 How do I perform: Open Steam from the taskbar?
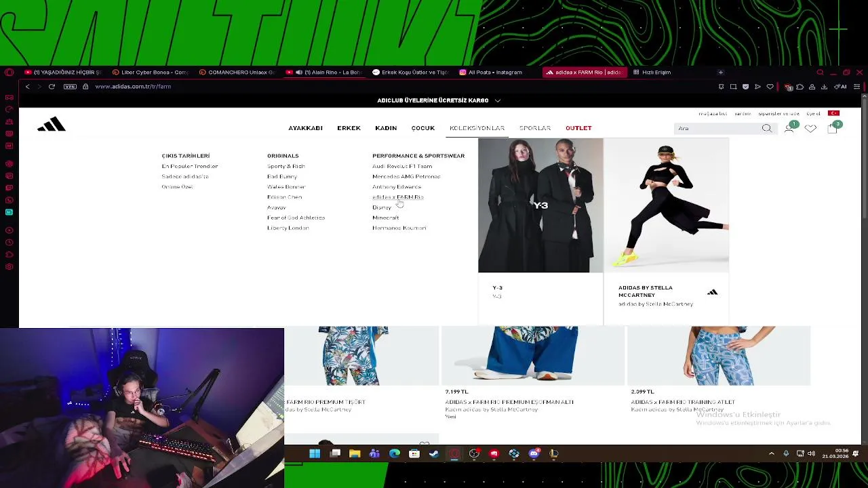tap(434, 453)
